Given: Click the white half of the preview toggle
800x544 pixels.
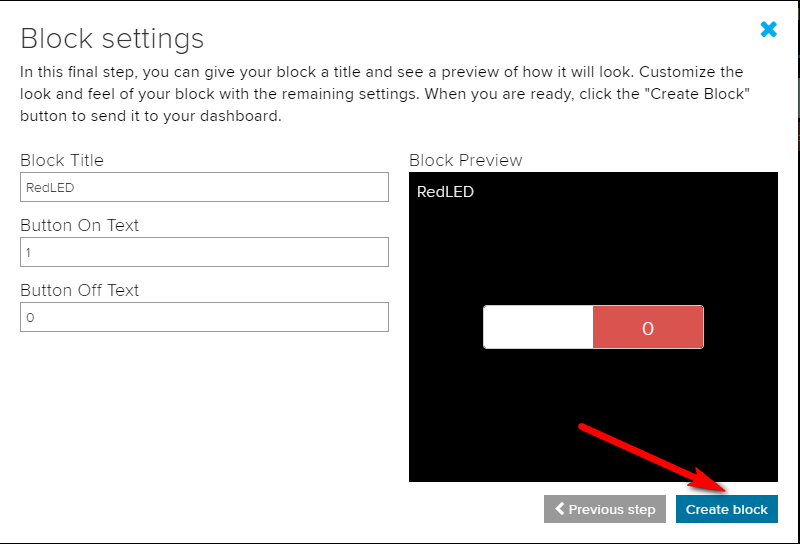Looking at the screenshot, I should [538, 327].
